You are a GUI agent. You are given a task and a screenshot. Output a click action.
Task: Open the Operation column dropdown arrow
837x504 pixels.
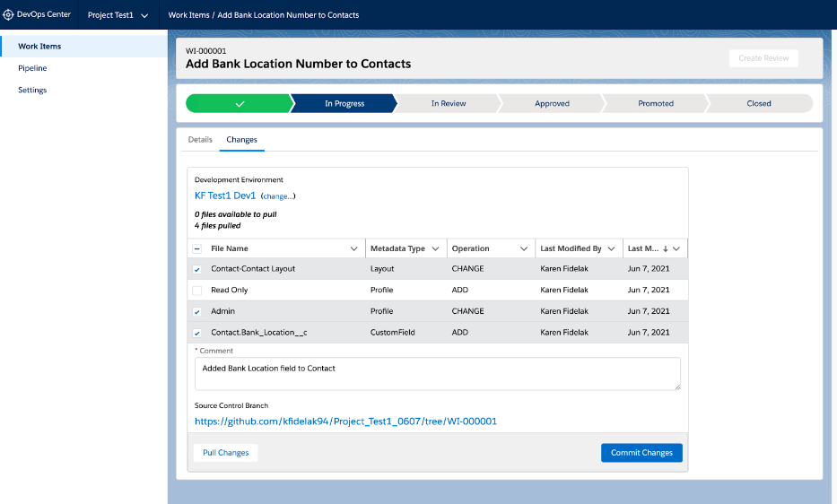[524, 248]
